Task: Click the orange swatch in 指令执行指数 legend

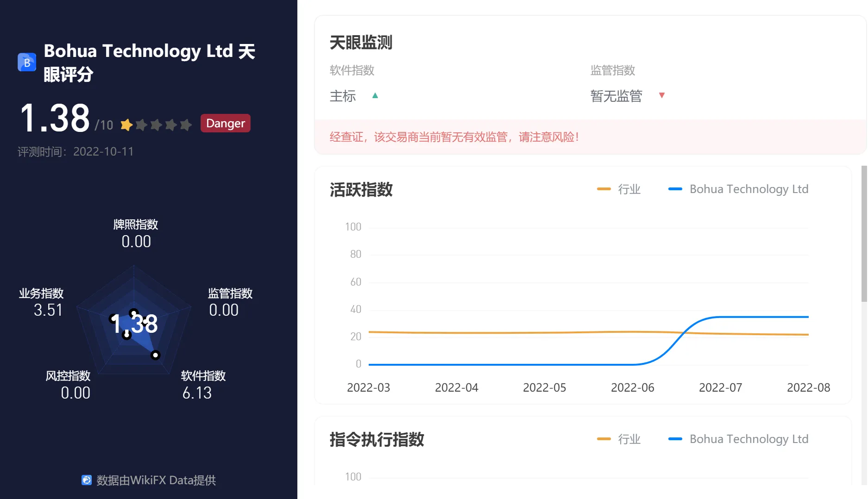Action: click(604, 439)
